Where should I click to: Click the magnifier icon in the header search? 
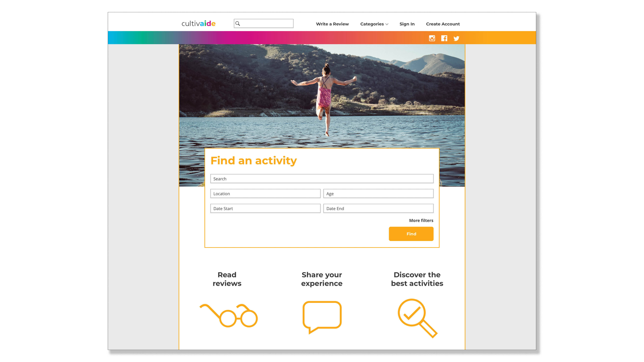[x=238, y=23]
